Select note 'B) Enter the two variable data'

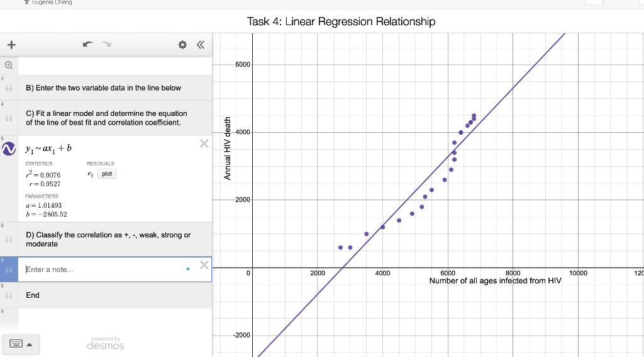[x=104, y=88]
